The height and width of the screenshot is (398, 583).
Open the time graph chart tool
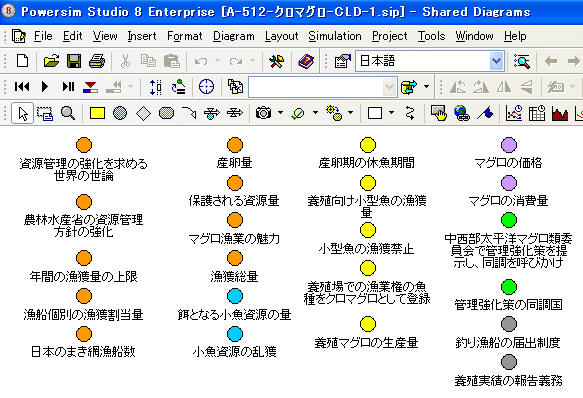[x=514, y=113]
